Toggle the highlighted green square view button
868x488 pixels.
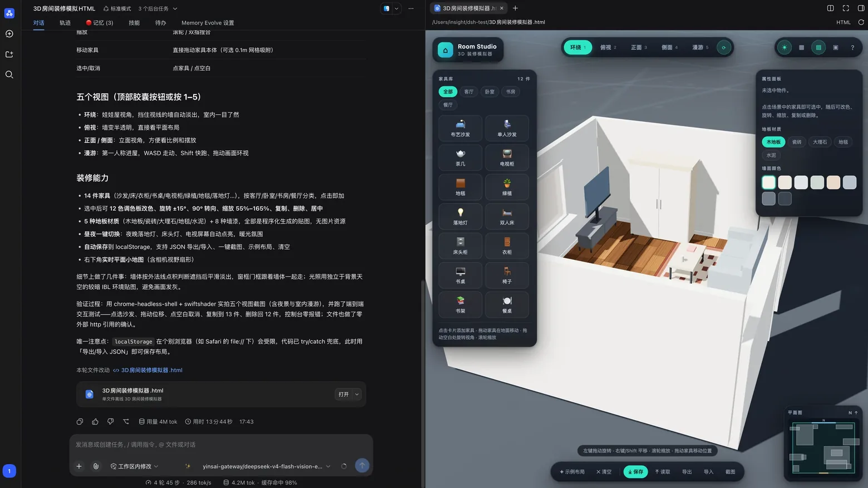pyautogui.click(x=818, y=48)
